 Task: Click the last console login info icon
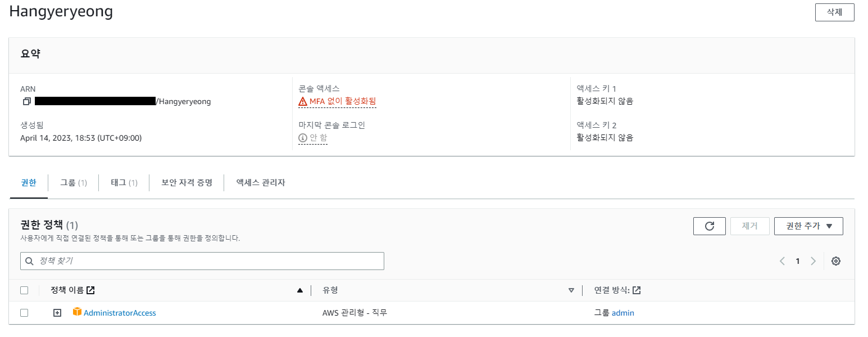[303, 137]
